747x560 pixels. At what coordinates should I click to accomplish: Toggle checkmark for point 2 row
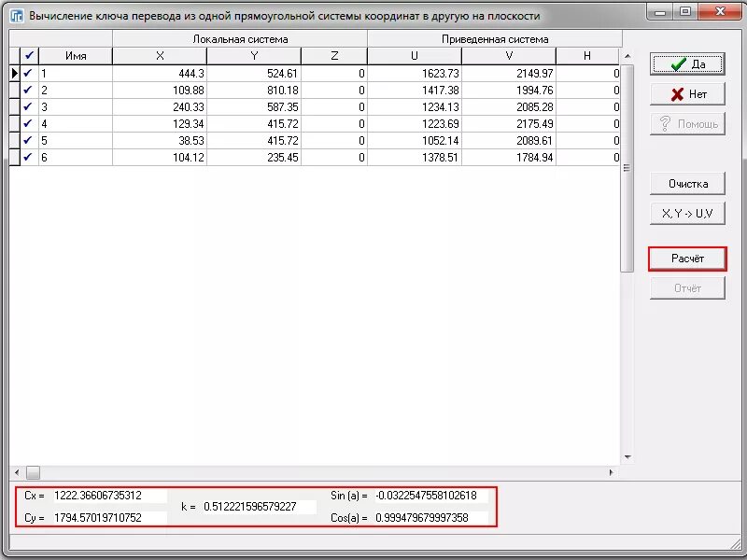[x=29, y=90]
